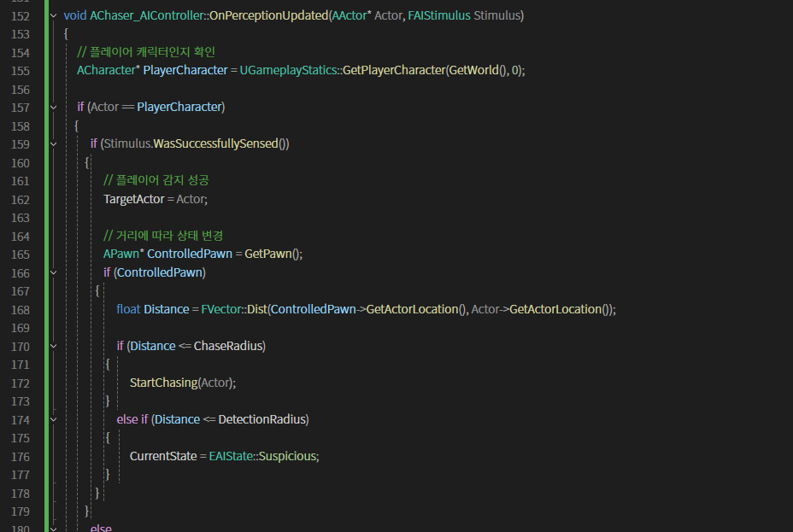Image resolution: width=793 pixels, height=532 pixels.
Task: Click the OnPerceptionUpdated function name
Action: click(x=268, y=15)
